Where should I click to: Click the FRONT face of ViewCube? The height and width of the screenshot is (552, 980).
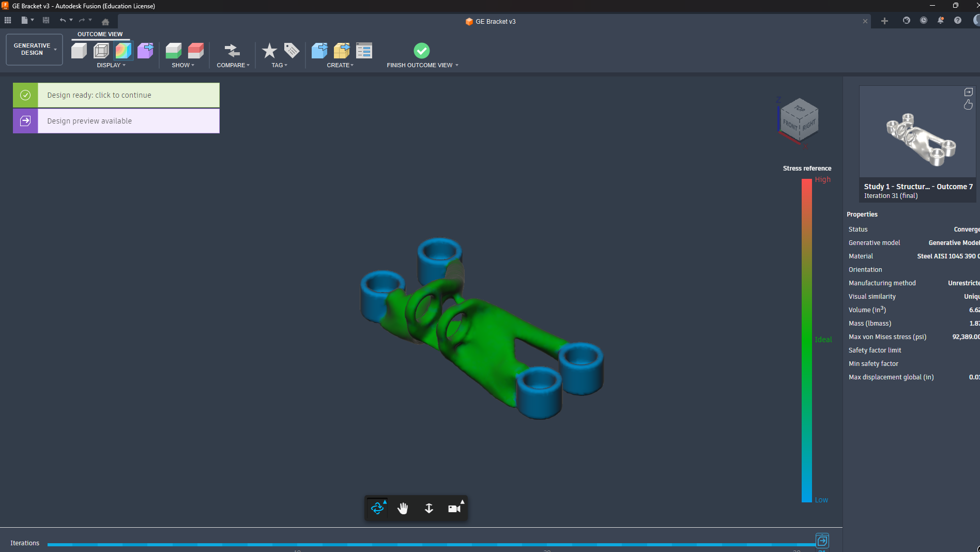tap(790, 126)
